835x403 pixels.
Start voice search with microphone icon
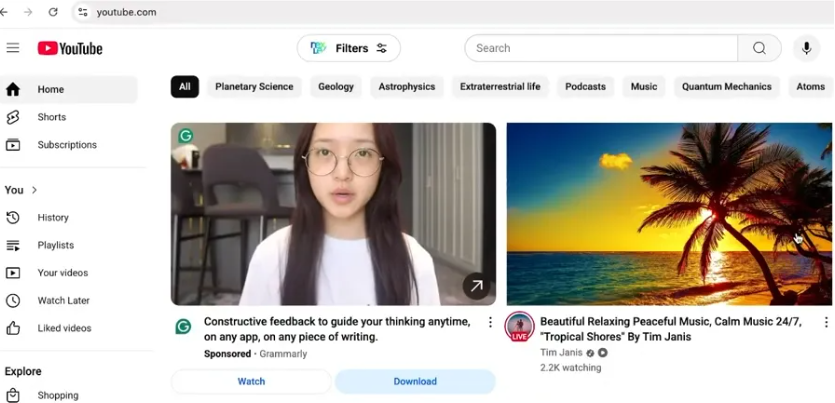[806, 48]
